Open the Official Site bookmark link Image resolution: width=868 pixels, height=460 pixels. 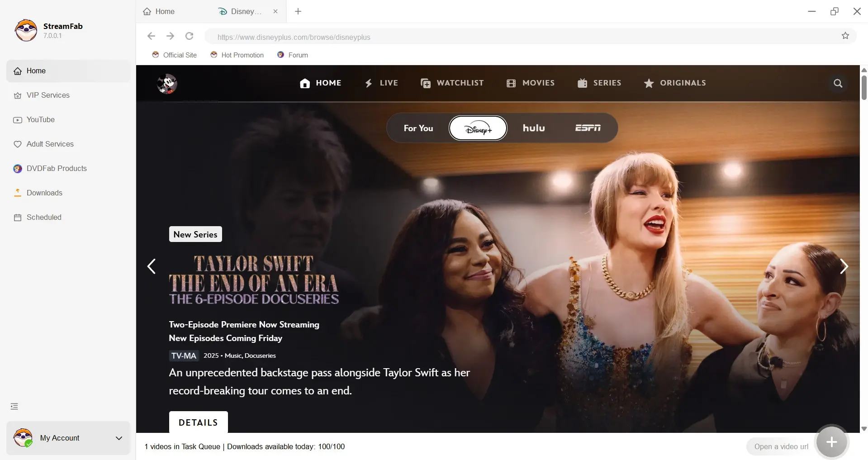tap(174, 55)
